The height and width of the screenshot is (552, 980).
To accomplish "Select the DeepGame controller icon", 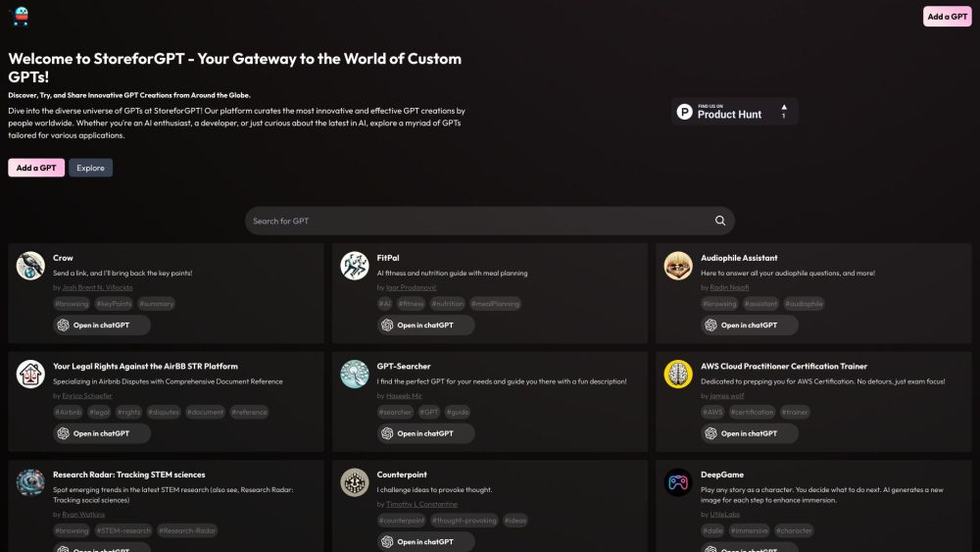I will click(678, 482).
